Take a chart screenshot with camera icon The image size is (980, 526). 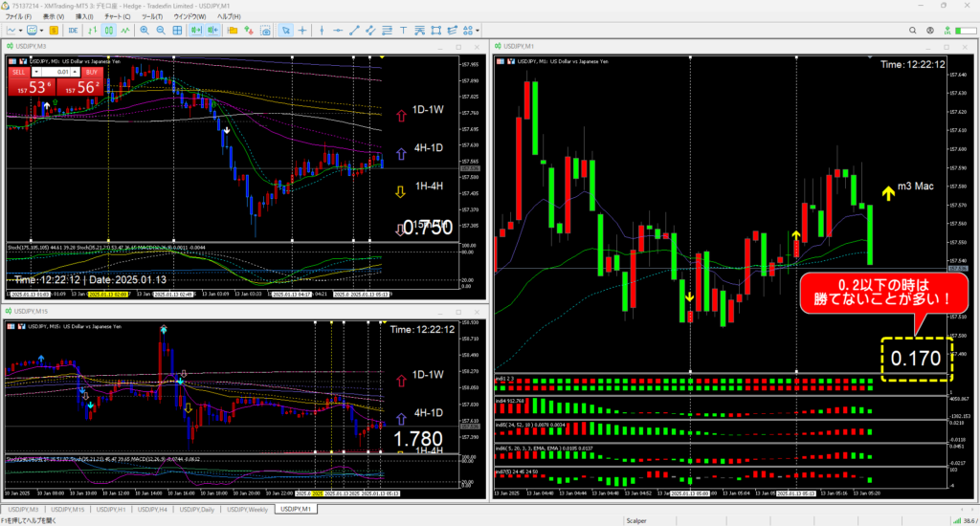click(x=265, y=31)
